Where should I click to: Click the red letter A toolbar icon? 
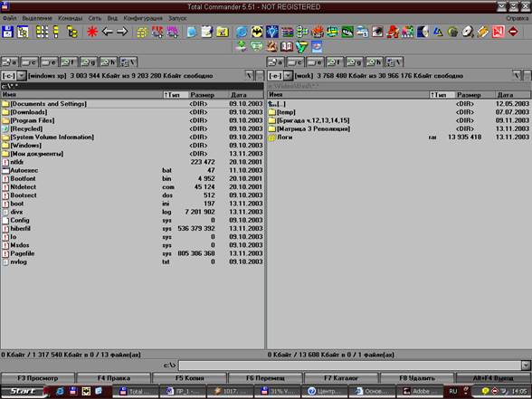(393, 32)
